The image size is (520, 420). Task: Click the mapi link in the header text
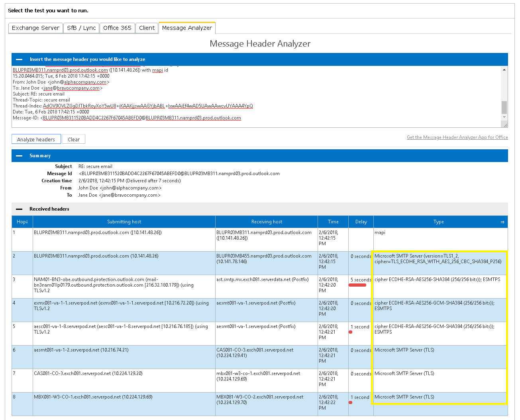(x=157, y=70)
